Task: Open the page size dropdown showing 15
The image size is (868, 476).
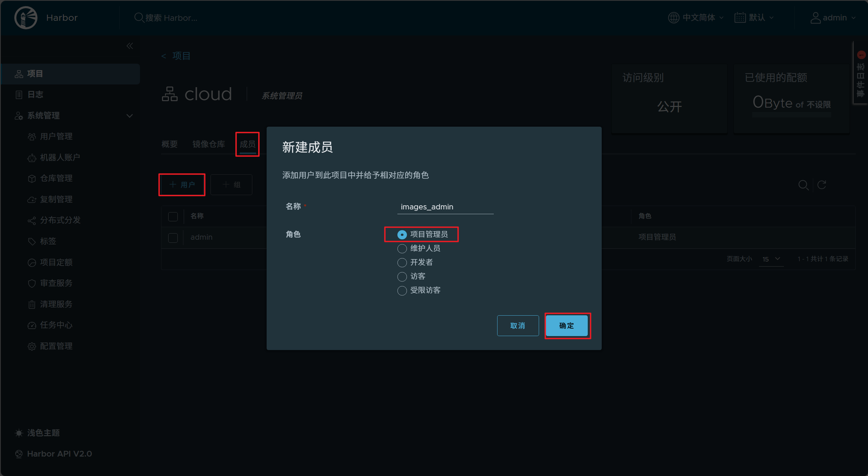Action: click(771, 259)
